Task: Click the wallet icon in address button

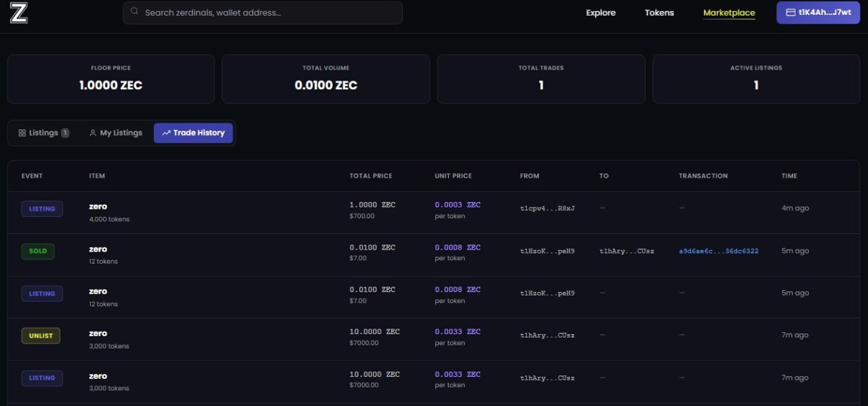Action: (x=790, y=12)
